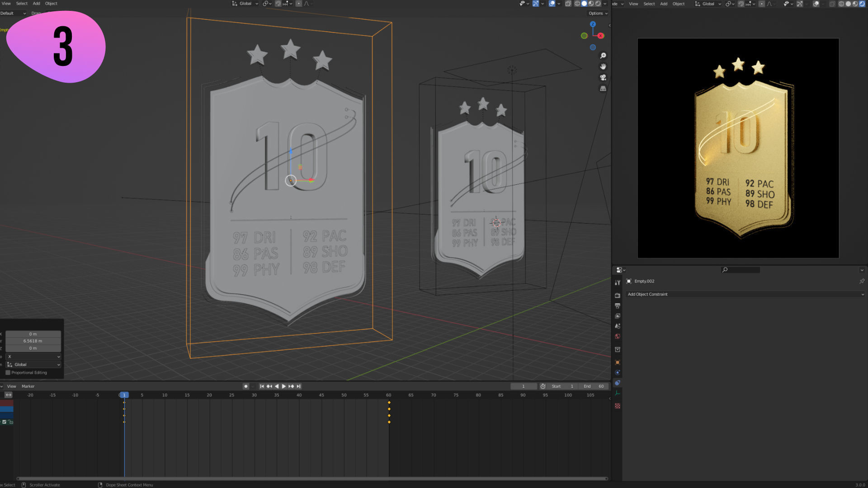The width and height of the screenshot is (868, 488).
Task: Play the animation forward
Action: (284, 386)
